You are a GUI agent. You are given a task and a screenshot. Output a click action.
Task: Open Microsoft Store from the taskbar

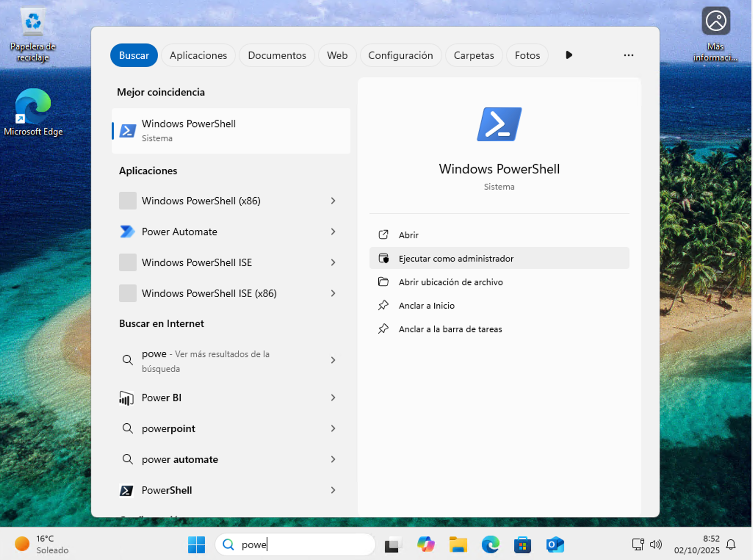pos(522,544)
